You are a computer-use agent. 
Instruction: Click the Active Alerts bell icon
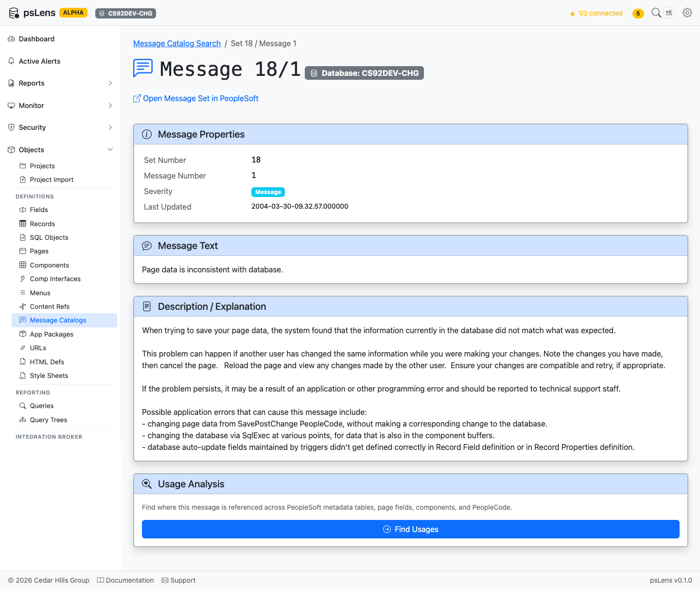point(11,61)
